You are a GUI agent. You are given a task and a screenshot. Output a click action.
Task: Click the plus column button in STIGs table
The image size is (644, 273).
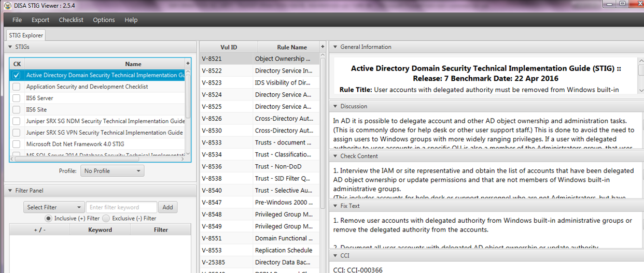click(188, 64)
